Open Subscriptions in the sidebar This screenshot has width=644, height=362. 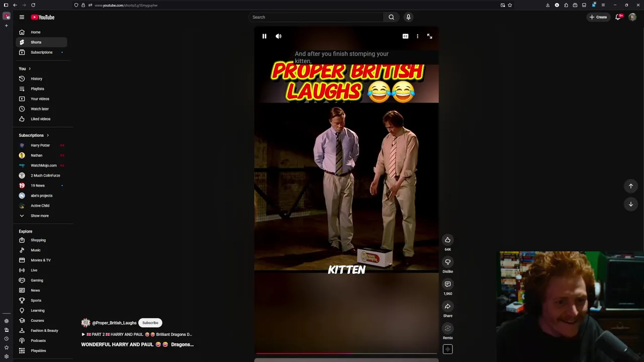42,52
